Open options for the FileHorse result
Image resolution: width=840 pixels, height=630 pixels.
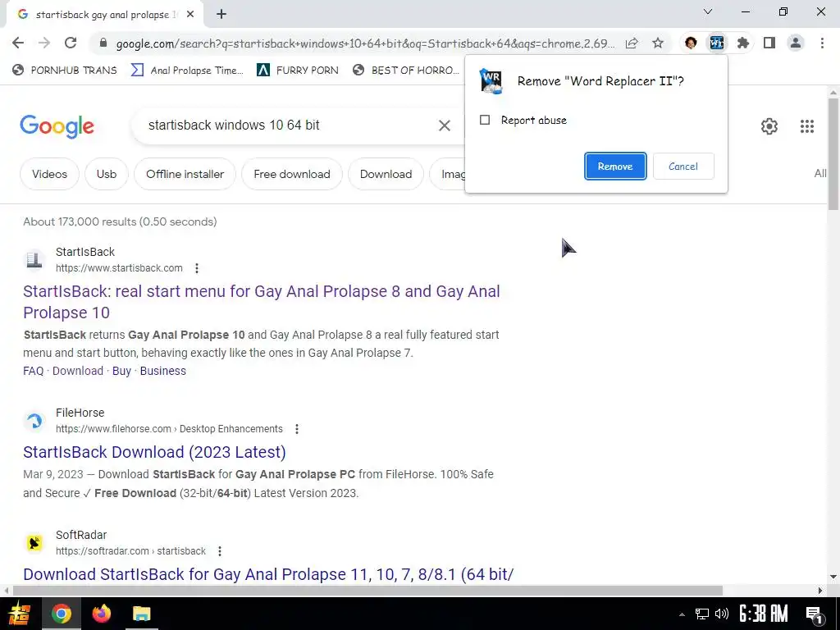pos(297,429)
